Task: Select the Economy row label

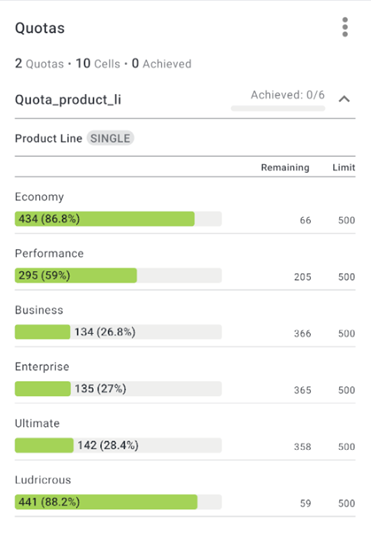Action: click(x=39, y=197)
